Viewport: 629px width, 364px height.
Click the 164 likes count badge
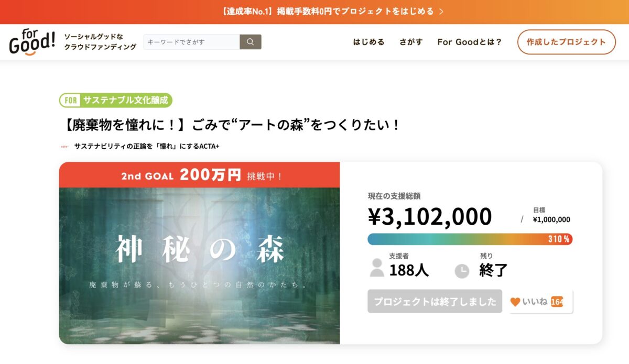click(557, 302)
